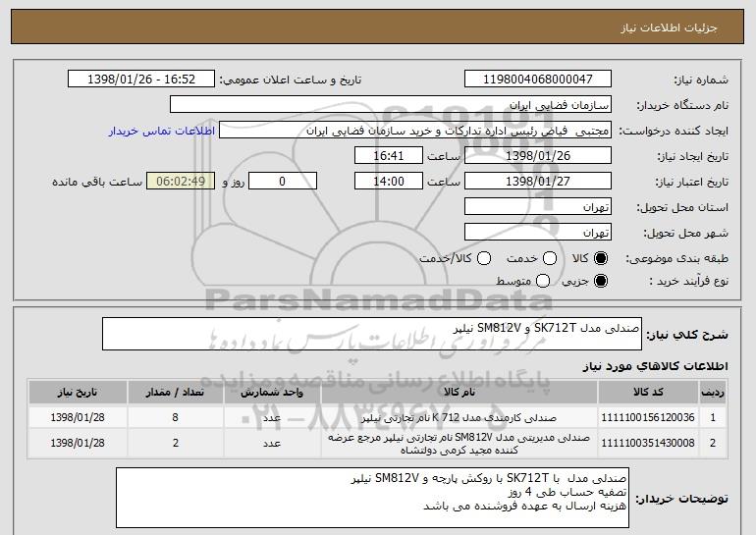Click quantity cell 2 in row 2
The height and width of the screenshot is (535, 756).
(175, 443)
